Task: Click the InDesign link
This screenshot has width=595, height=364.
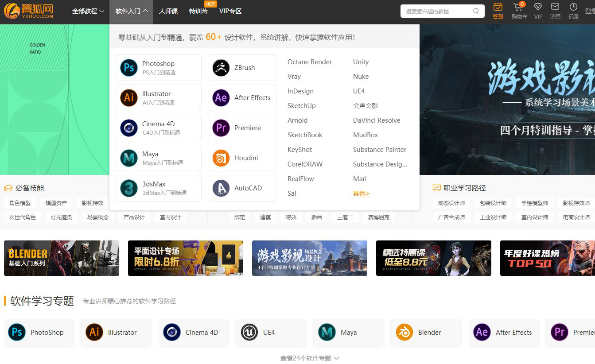Action: pos(300,91)
